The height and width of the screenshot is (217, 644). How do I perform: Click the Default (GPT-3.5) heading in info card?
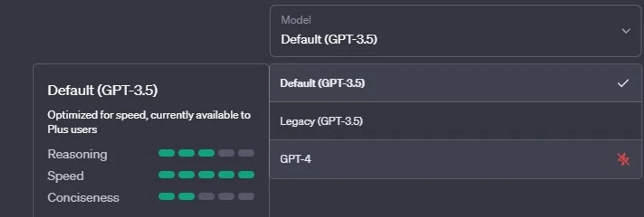pos(102,90)
